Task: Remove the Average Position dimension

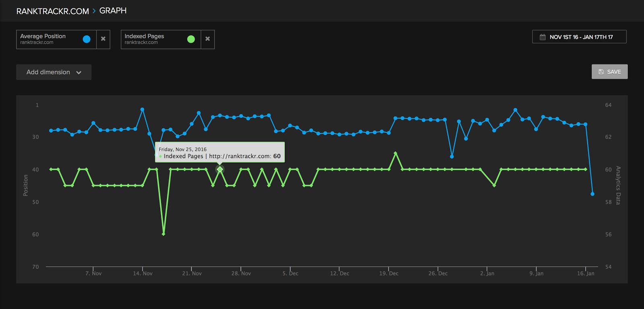Action: pos(103,39)
